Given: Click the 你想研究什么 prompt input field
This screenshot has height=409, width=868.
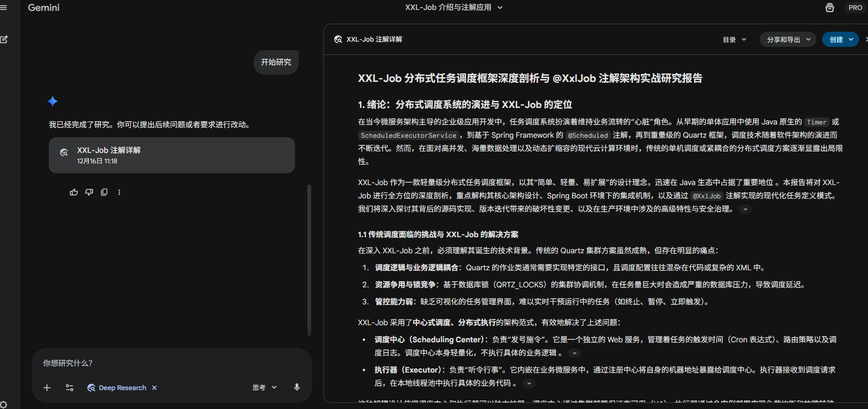Looking at the screenshot, I should (170, 363).
